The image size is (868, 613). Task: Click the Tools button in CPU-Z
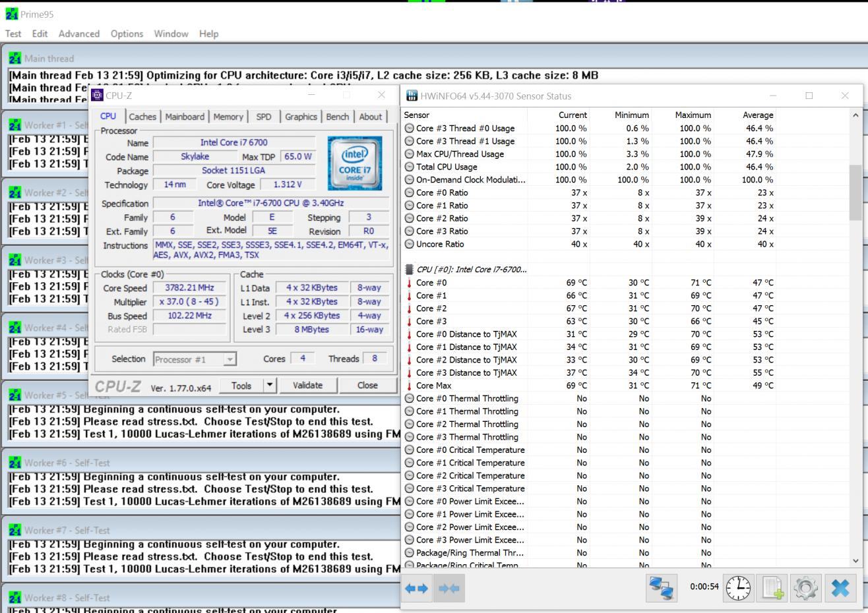tap(241, 386)
